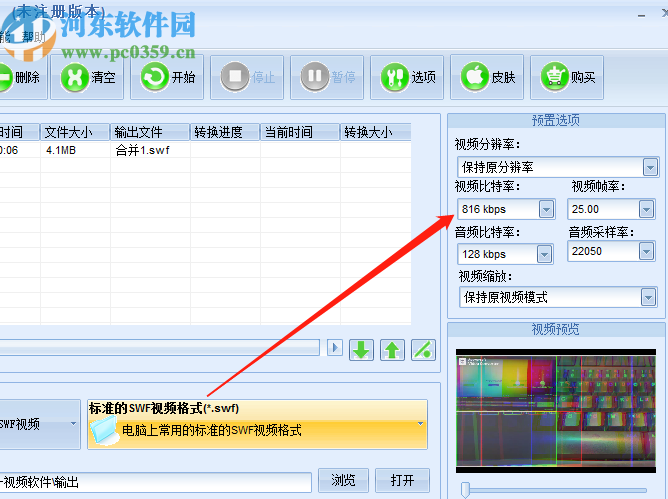Click the small right-arrow scroll button
Image resolution: width=668 pixels, height=499 pixels.
click(x=335, y=348)
